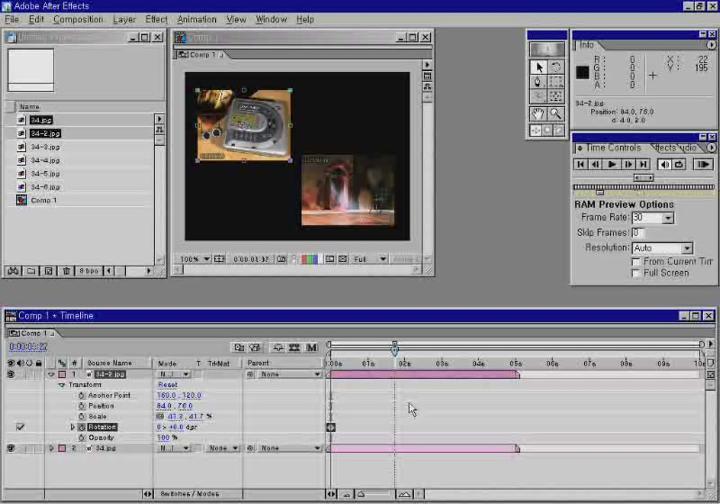Enable the From Current Time checkbox
This screenshot has width=720, height=504.
pos(636,262)
